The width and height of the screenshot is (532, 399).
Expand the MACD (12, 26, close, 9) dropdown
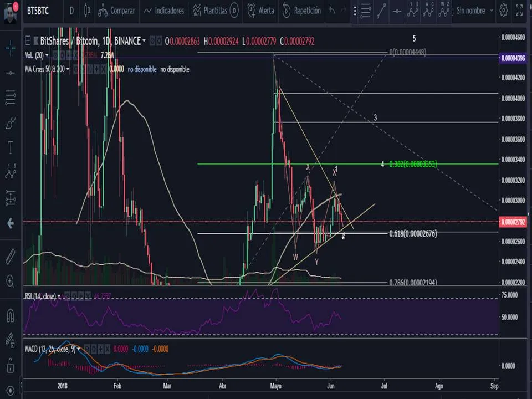click(79, 349)
